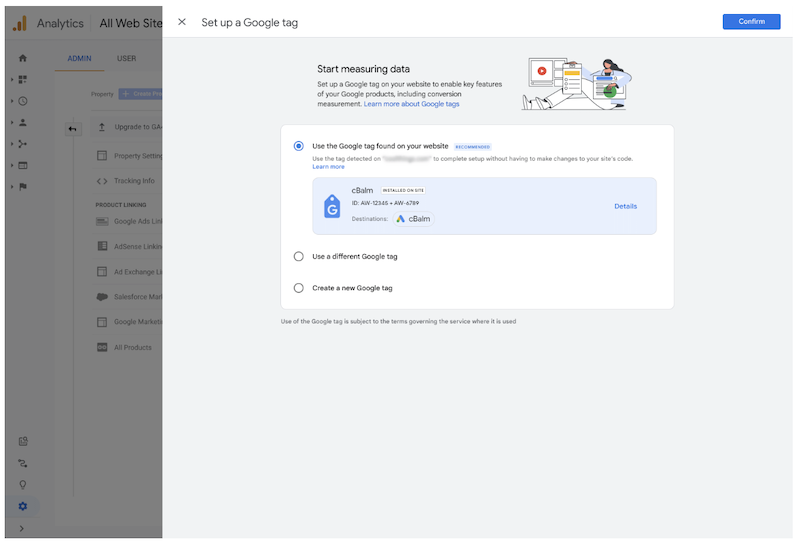Open the Conversions flag icon

(x=22, y=187)
